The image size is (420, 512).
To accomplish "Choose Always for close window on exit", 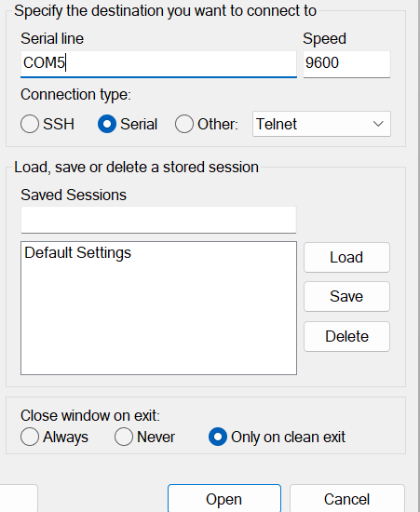I will 30,437.
